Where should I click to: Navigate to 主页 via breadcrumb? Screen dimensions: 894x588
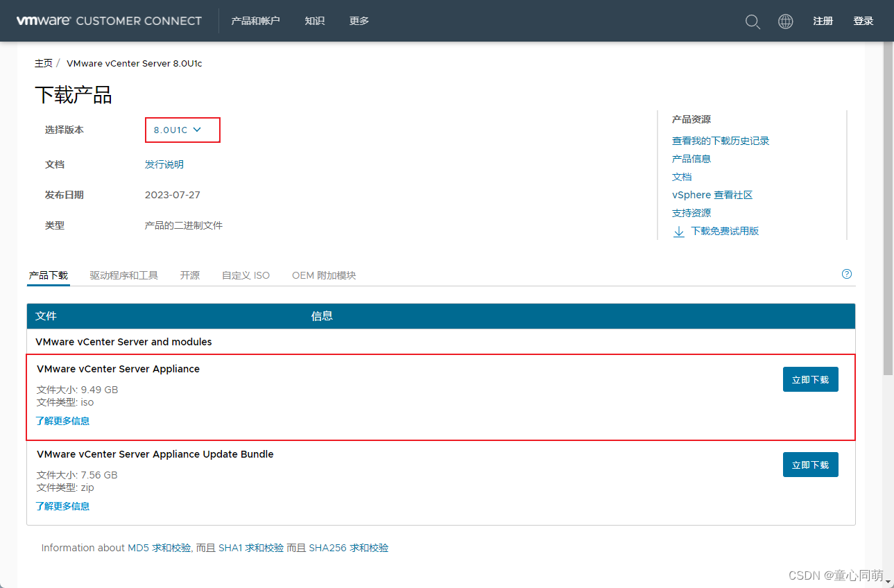click(44, 63)
